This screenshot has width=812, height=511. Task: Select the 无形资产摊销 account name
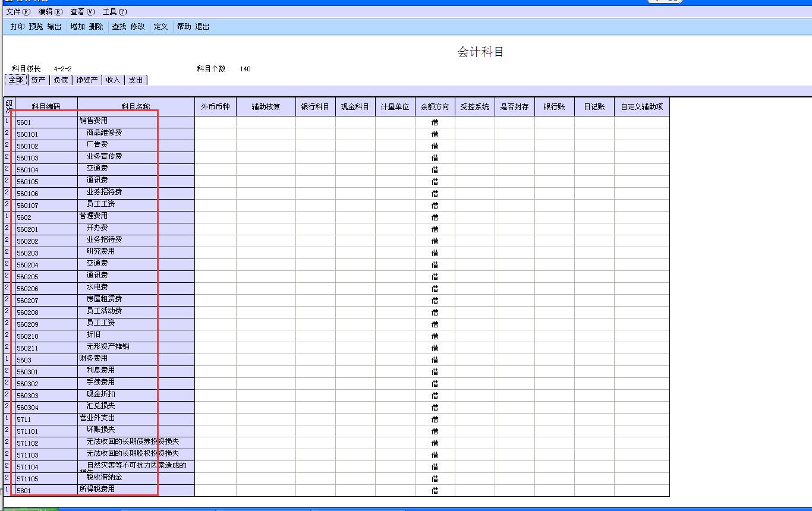click(108, 346)
